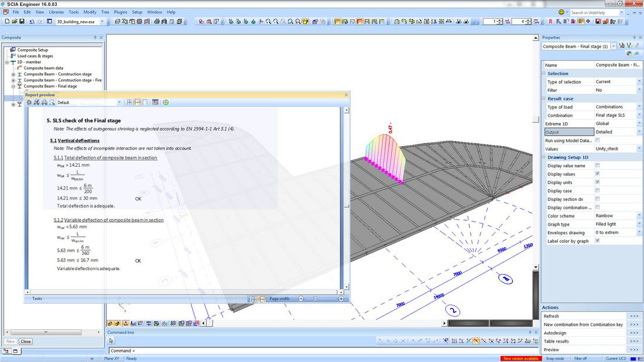Click the zoom-in plus icon in Report preview footer
The height and width of the screenshot is (362, 644).
click(341, 299)
